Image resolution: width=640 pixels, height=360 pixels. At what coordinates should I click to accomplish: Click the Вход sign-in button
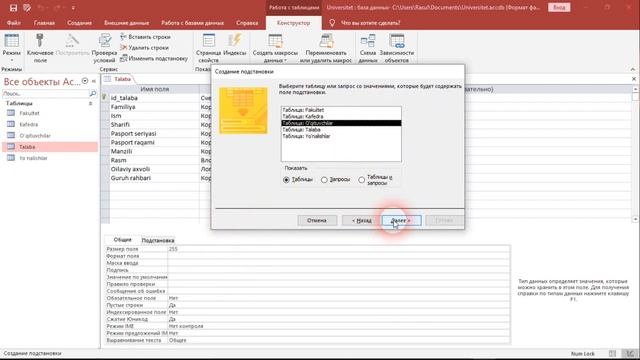(559, 7)
